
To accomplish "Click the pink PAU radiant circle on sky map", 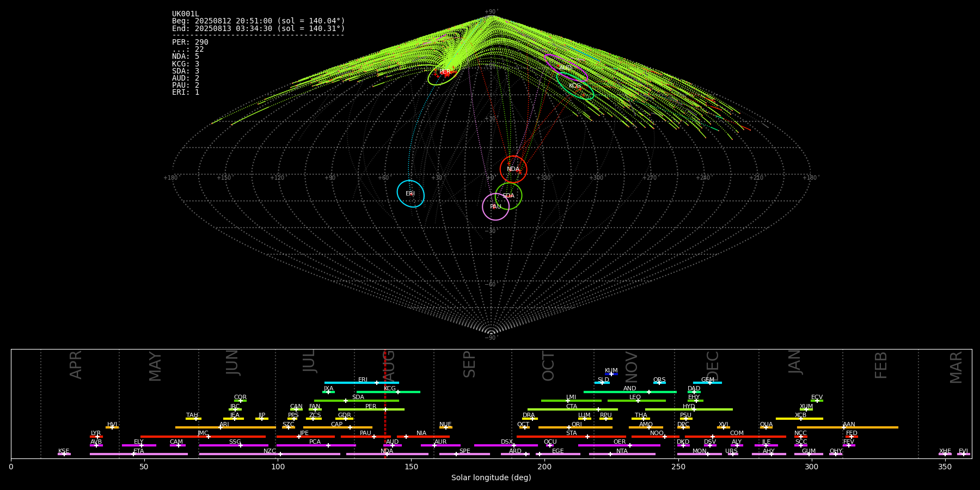I will tap(495, 206).
